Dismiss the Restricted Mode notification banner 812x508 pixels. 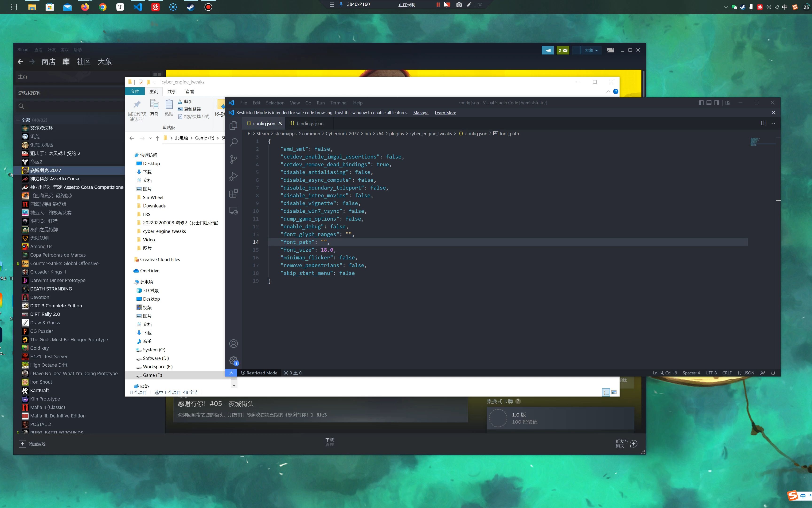point(773,113)
